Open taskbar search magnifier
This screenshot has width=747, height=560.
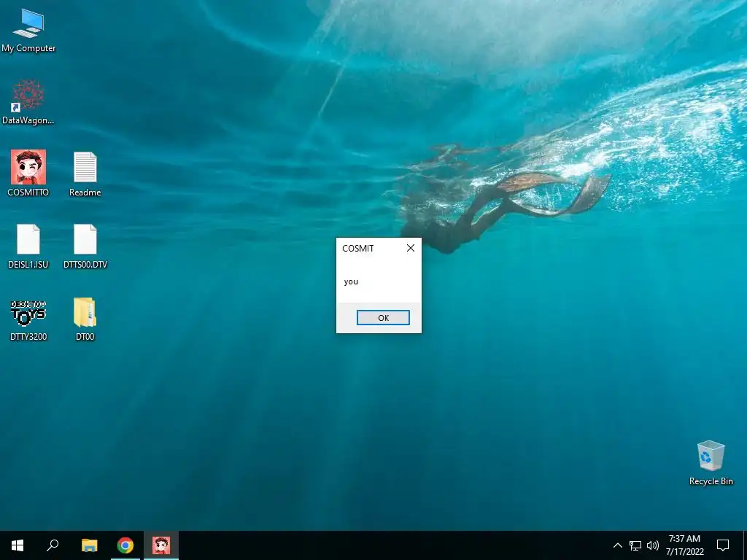click(53, 545)
